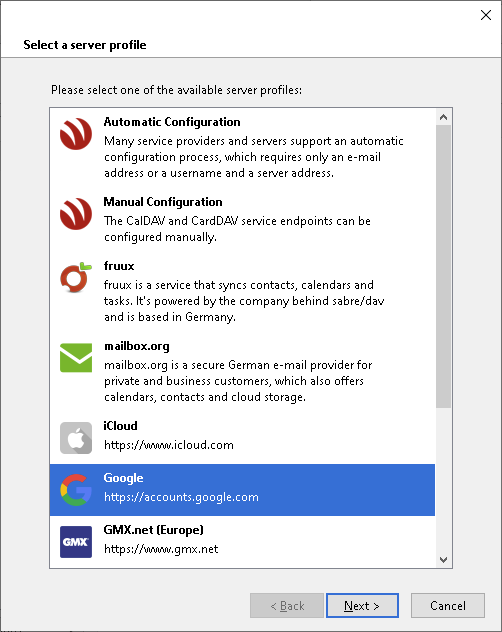Choose the Automatic Configuration profile title
The image size is (502, 632).
click(172, 122)
